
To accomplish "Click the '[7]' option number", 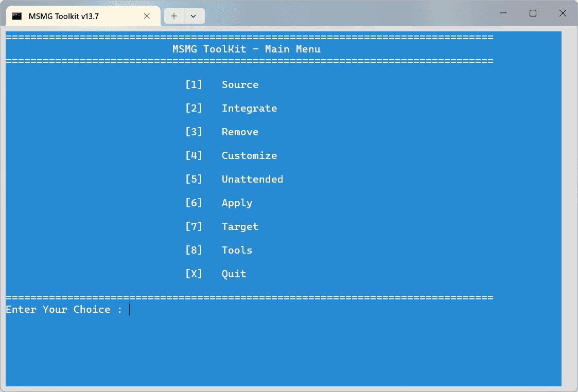I will [194, 226].
